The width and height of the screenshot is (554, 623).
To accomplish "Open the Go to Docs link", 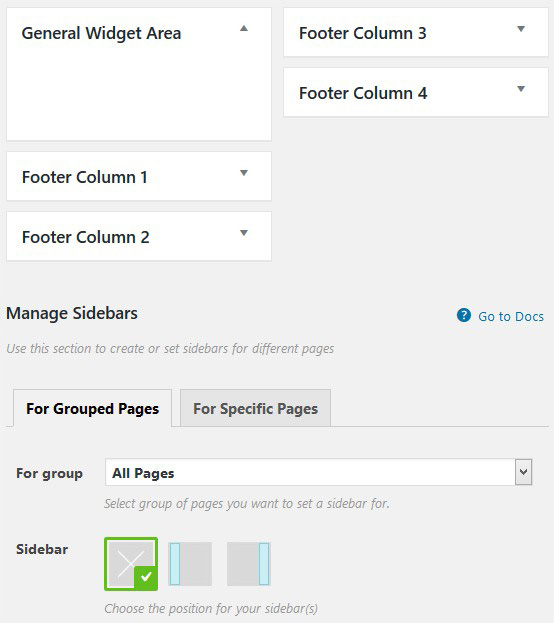I will (511, 316).
